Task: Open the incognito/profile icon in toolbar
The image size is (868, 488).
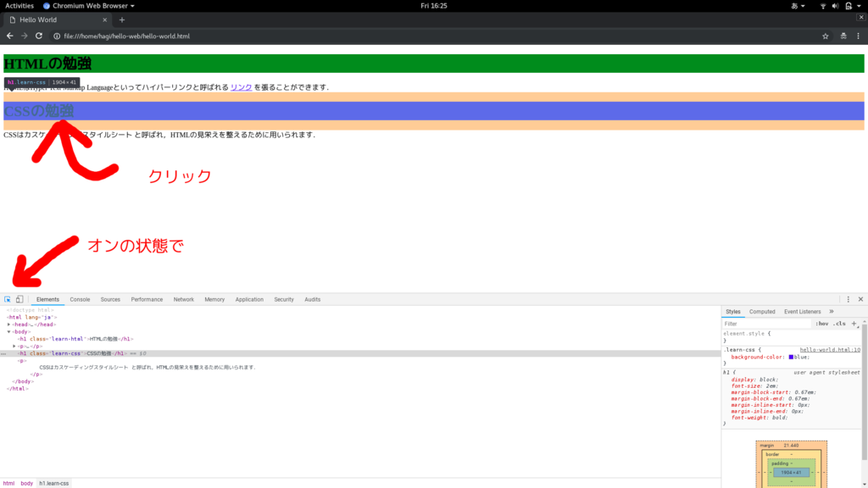Action: [x=843, y=36]
